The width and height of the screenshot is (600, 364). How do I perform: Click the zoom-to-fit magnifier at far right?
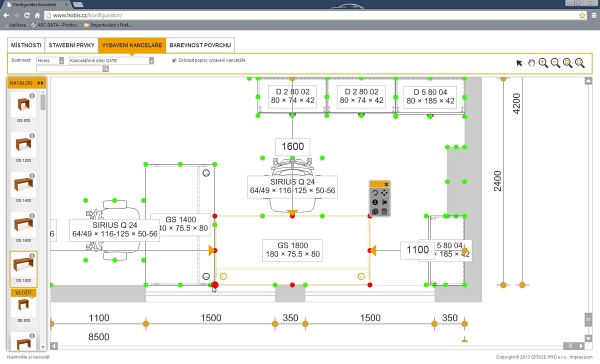click(580, 63)
